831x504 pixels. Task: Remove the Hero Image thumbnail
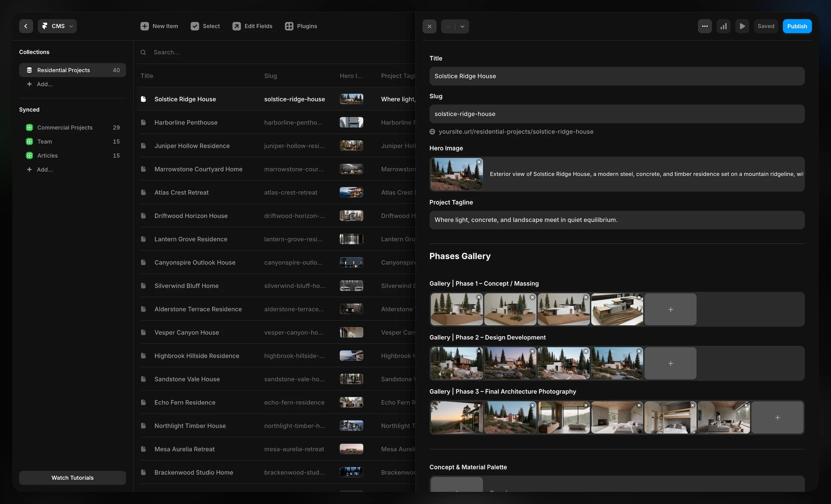coord(479,162)
